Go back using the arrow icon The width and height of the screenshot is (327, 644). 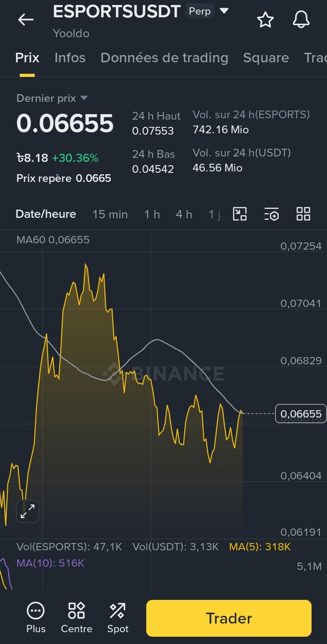coord(26,20)
